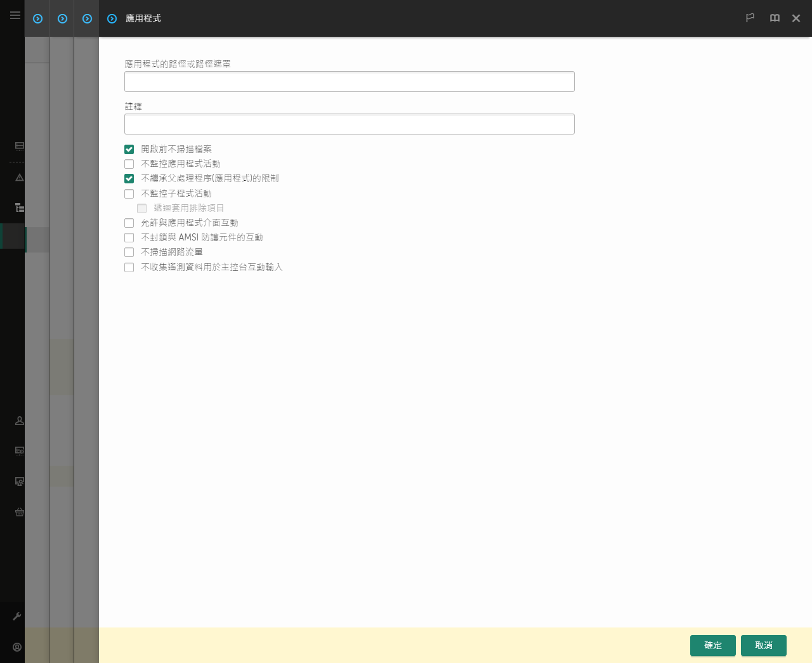Click the 註釋 field label
This screenshot has height=663, width=812.
coord(133,107)
